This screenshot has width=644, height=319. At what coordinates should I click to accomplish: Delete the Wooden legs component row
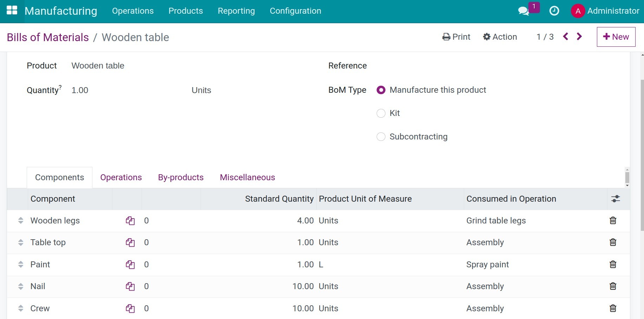pyautogui.click(x=613, y=221)
